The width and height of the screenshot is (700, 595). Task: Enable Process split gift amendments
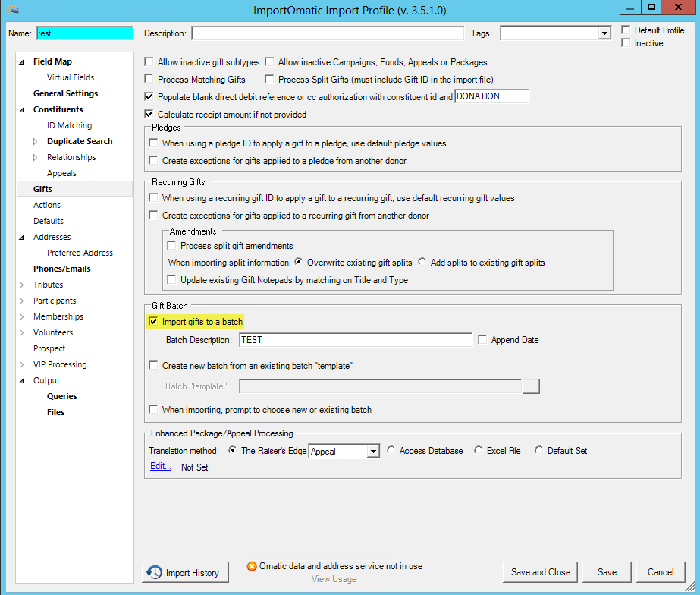(171, 244)
